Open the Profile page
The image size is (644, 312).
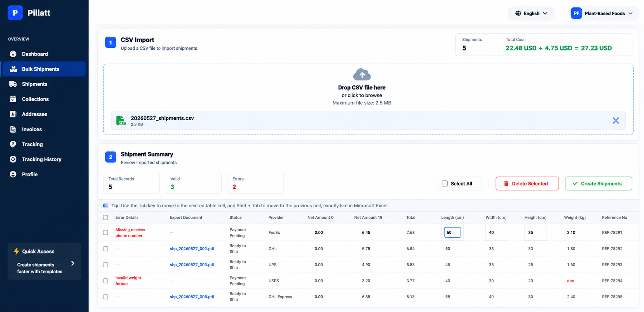pos(44,174)
